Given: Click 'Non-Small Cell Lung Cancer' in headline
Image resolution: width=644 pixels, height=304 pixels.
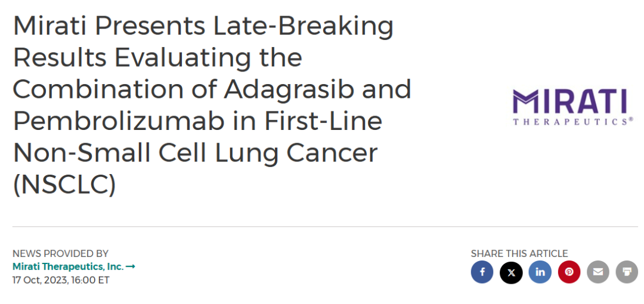Looking at the screenshot, I should click(195, 153).
